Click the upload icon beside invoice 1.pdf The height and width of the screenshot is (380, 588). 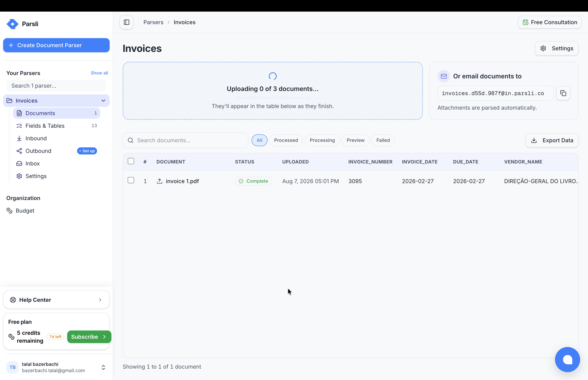point(160,181)
